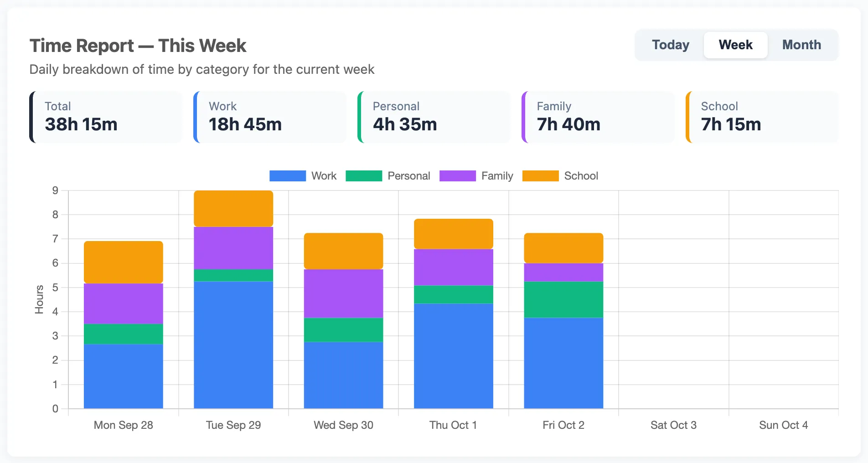
Task: Toggle the Personal legend color swatch
Action: coord(364,176)
